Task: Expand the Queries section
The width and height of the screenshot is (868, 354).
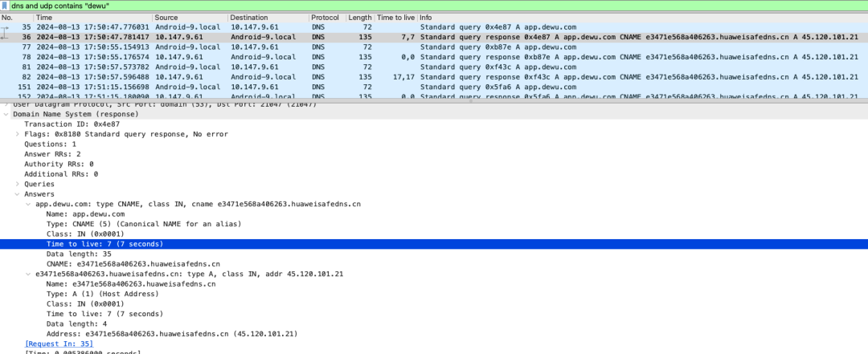Action: pyautogui.click(x=17, y=184)
